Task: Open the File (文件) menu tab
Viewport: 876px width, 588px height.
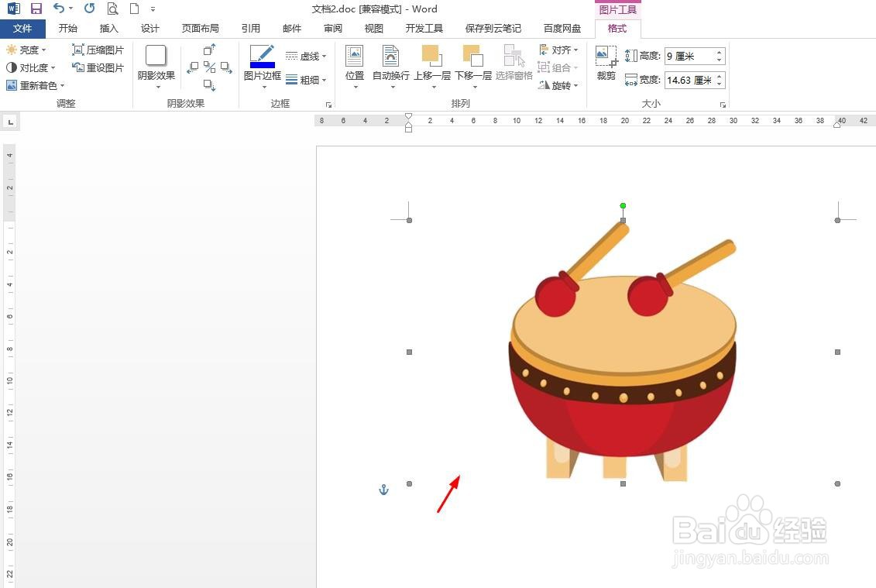Action: 22,29
